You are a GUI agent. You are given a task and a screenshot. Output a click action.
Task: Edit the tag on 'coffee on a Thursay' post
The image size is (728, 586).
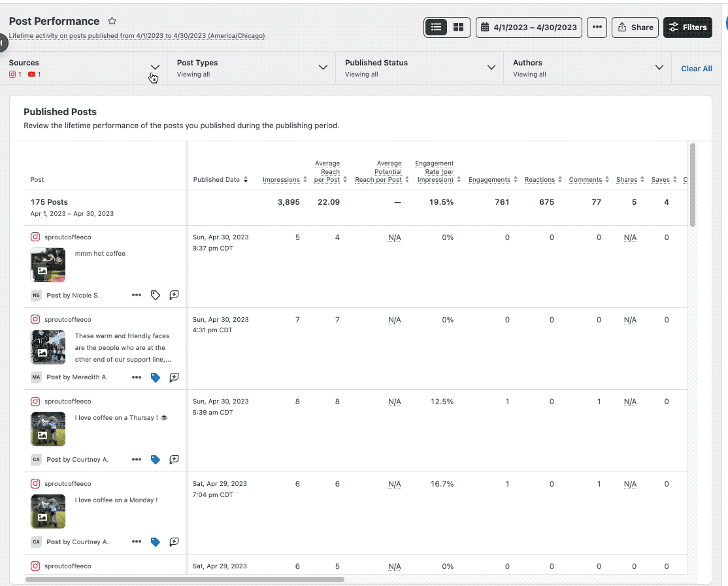point(155,460)
